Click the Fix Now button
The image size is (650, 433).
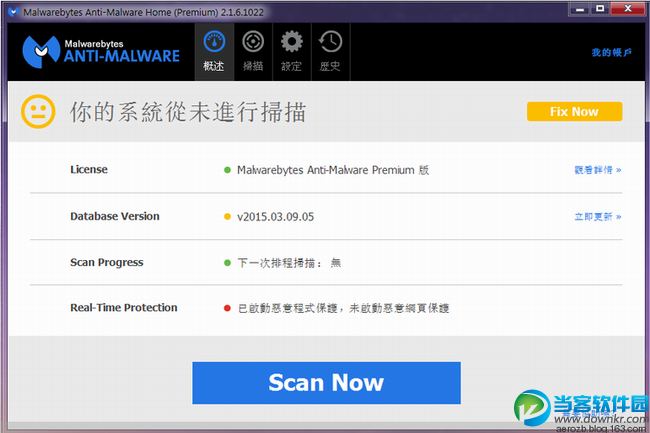coord(574,111)
